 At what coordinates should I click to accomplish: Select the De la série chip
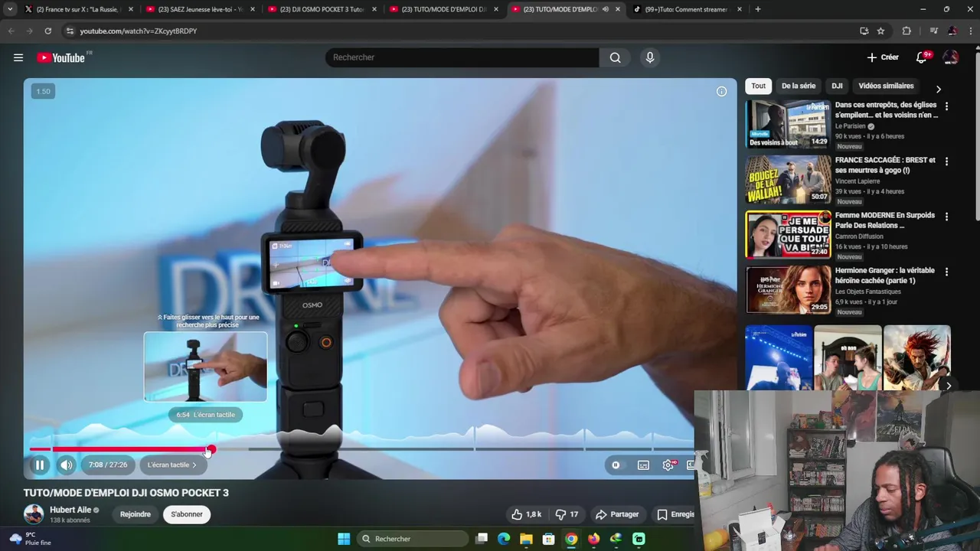(x=799, y=86)
